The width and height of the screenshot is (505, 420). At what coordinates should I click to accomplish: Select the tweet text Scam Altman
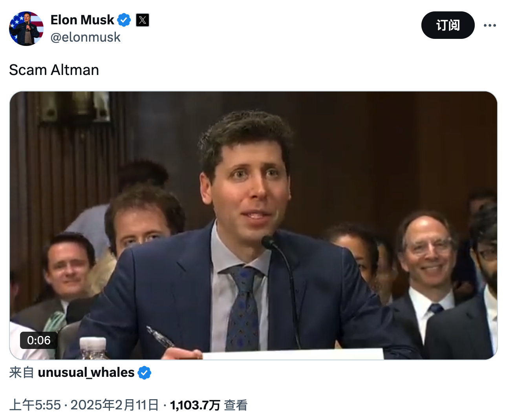tap(54, 70)
